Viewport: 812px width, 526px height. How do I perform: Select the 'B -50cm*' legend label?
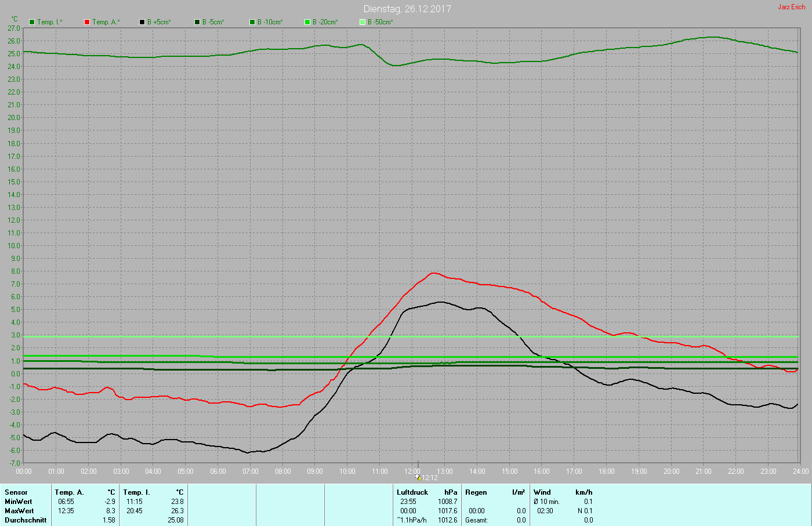380,22
